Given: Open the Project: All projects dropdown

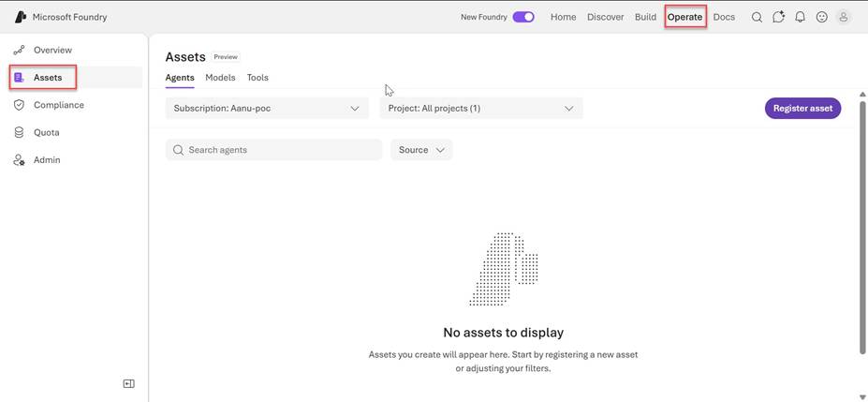Looking at the screenshot, I should point(481,109).
